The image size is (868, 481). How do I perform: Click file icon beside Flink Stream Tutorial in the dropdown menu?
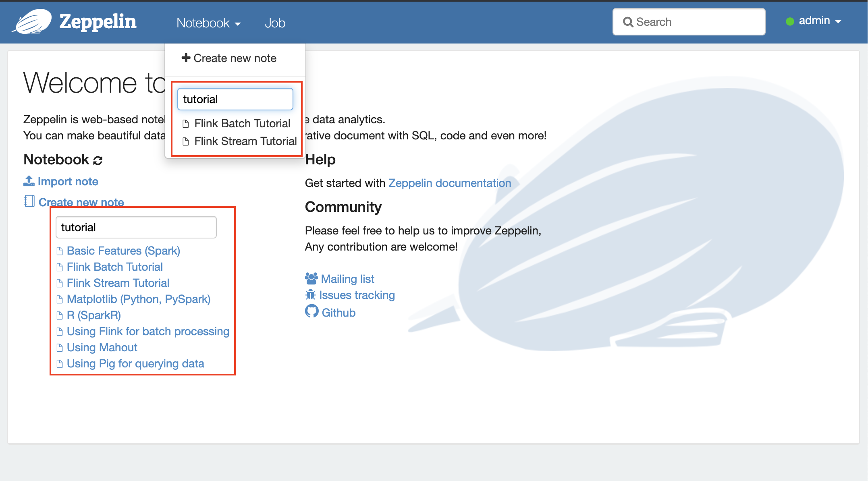tap(186, 141)
